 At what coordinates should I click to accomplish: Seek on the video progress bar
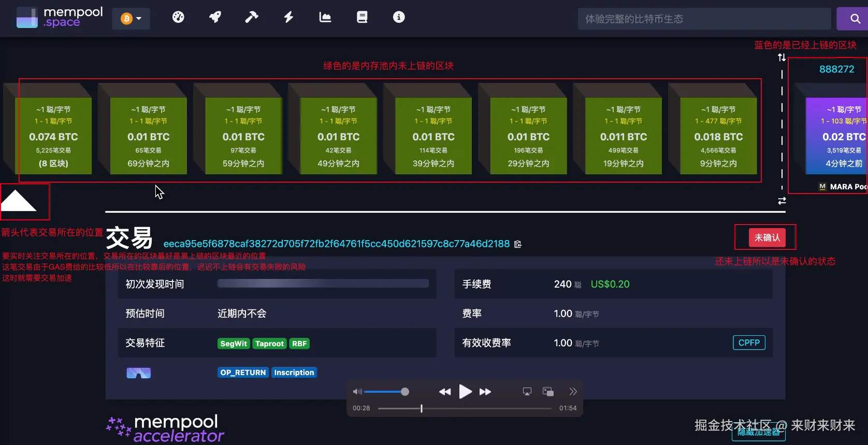pos(465,408)
